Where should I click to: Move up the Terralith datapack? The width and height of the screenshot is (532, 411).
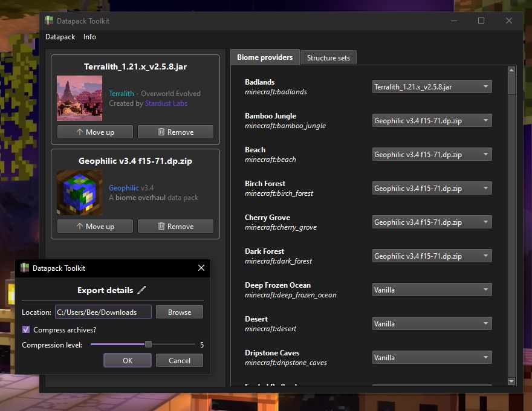tap(95, 132)
